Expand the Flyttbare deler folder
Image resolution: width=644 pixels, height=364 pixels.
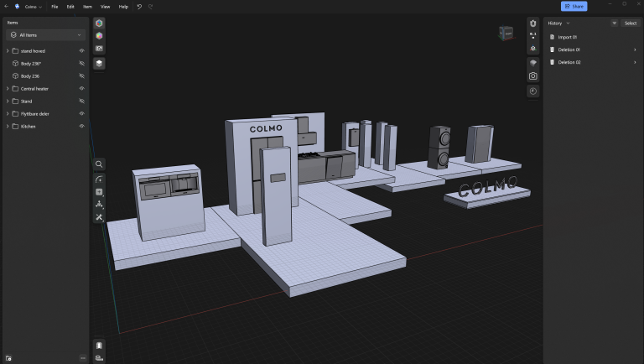pos(8,113)
